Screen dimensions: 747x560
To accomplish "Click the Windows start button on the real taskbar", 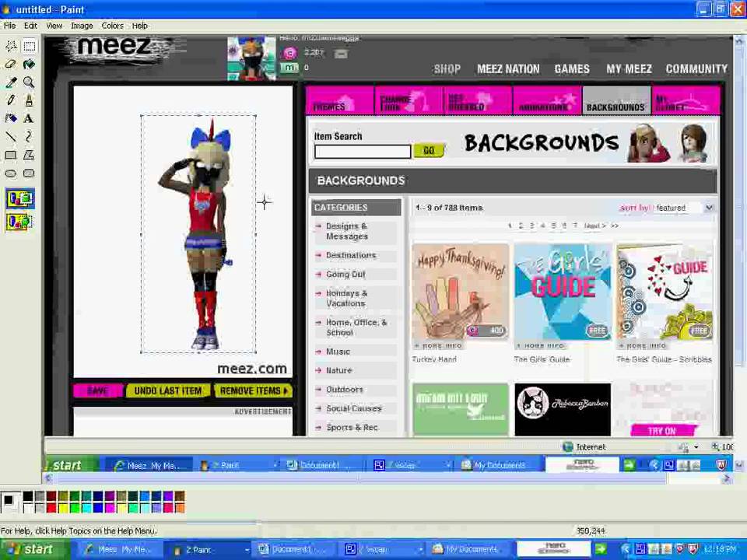I will point(33,550).
